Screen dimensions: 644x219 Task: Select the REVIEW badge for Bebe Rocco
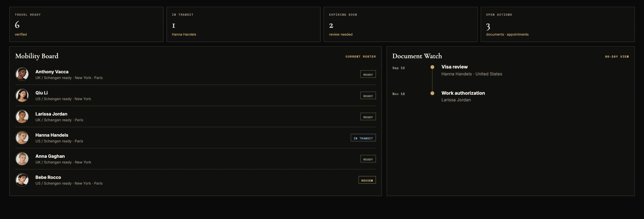click(367, 180)
